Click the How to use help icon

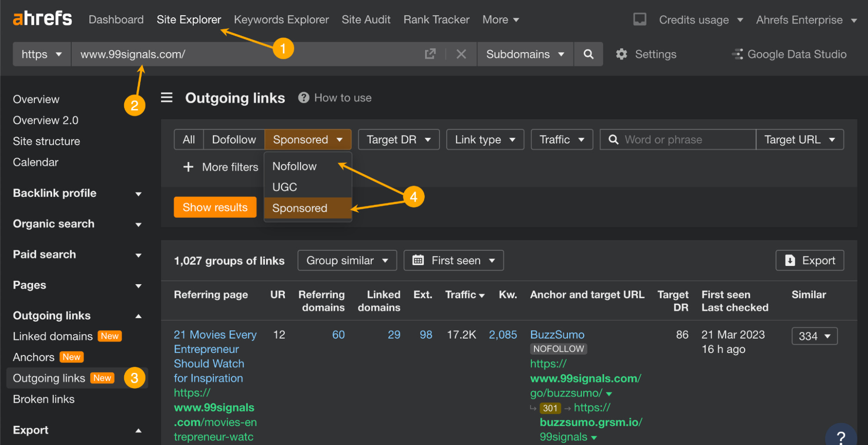tap(304, 97)
